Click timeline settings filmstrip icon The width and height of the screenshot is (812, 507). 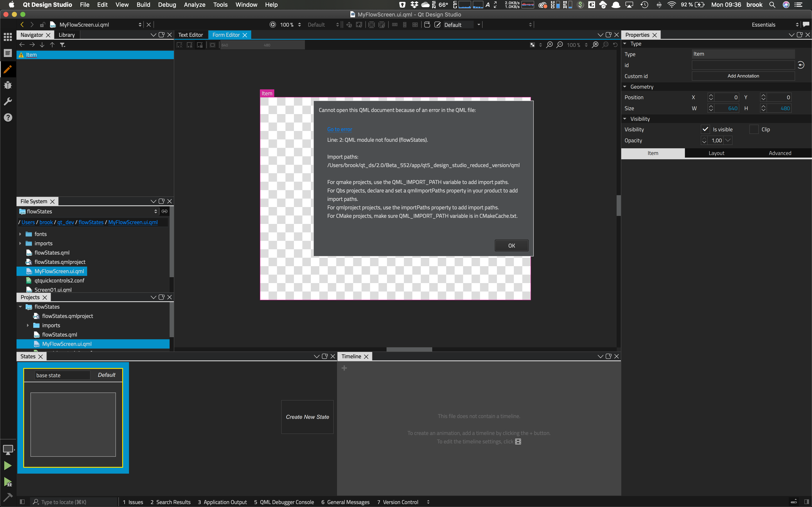(x=518, y=442)
